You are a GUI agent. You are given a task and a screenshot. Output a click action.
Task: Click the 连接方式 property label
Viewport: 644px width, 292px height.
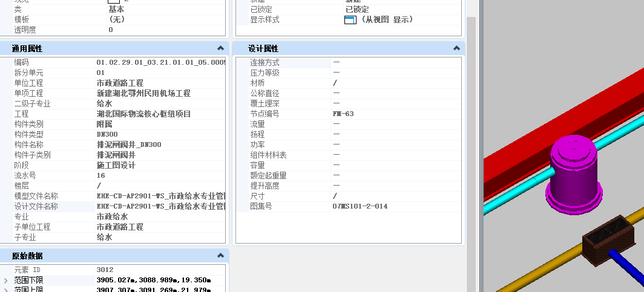tap(265, 62)
